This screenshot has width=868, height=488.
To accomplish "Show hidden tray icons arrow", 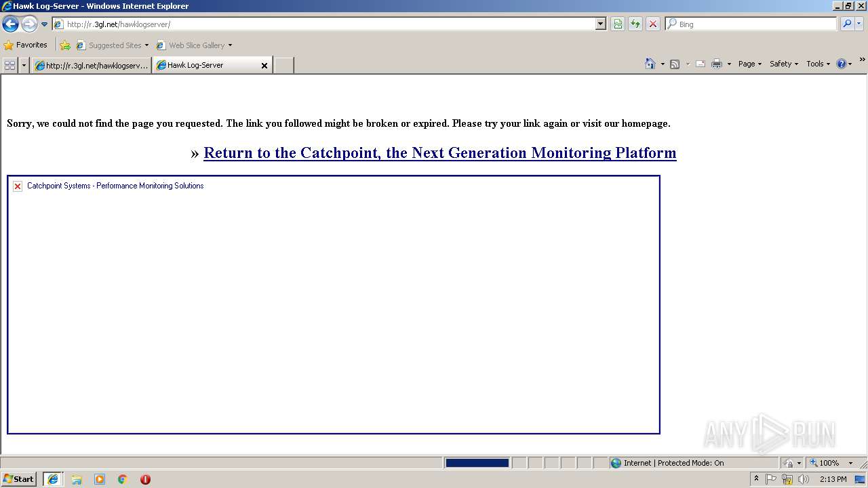I will pos(756,479).
